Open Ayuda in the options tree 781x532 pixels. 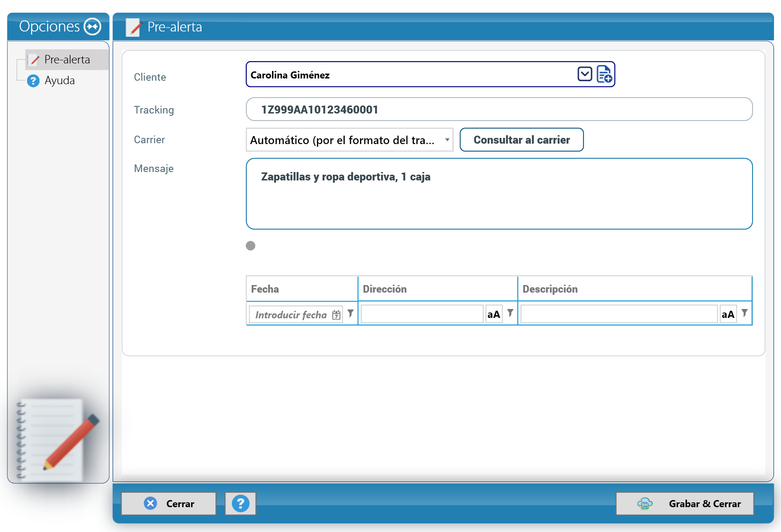[x=59, y=81]
